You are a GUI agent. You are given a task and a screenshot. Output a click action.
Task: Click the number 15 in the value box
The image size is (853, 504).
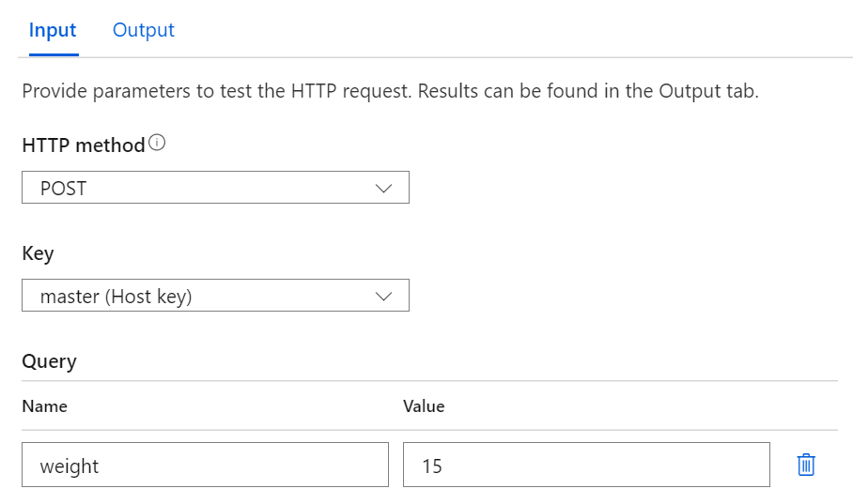pos(432,466)
